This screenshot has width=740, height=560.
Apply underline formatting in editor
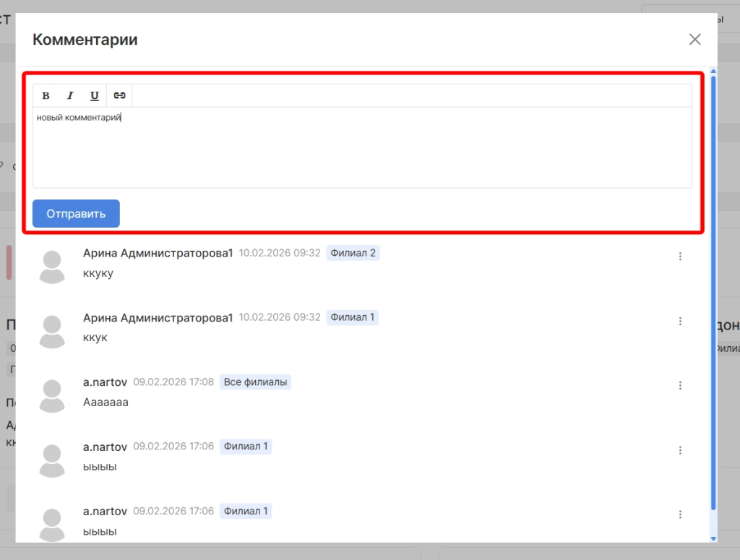(94, 95)
